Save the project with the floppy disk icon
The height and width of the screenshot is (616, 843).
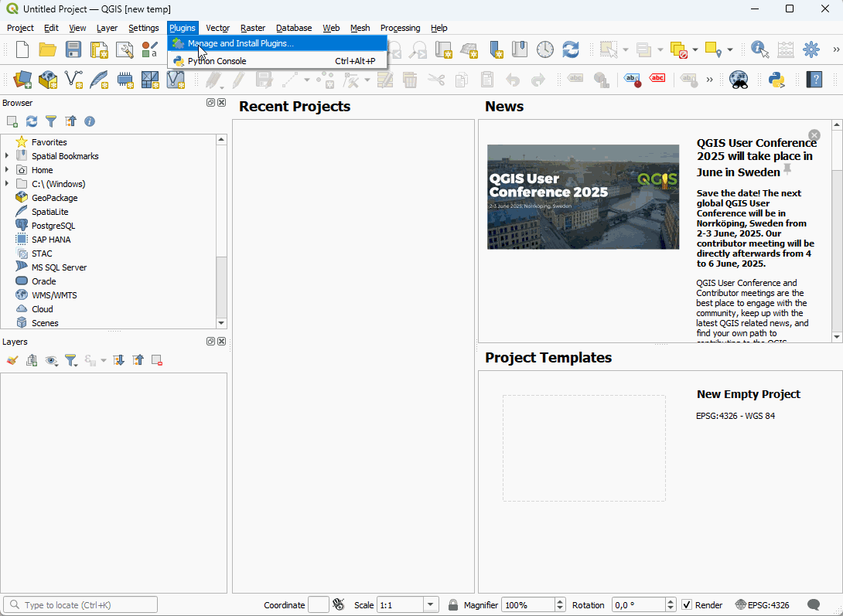73,49
